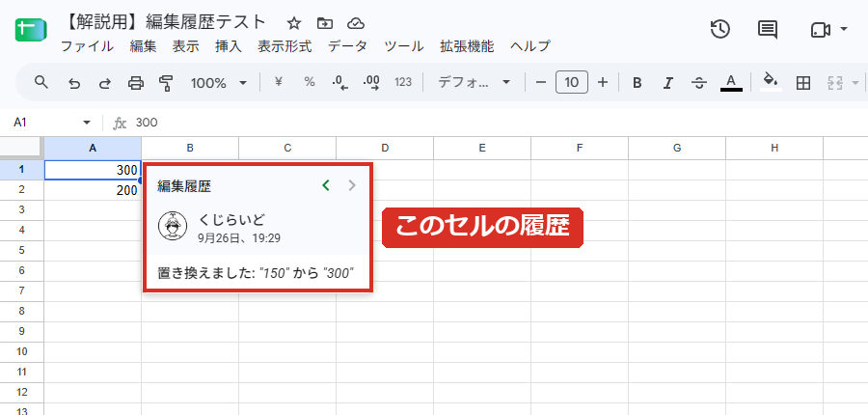Open the font family dropdown
The image size is (868, 415).
(x=474, y=83)
